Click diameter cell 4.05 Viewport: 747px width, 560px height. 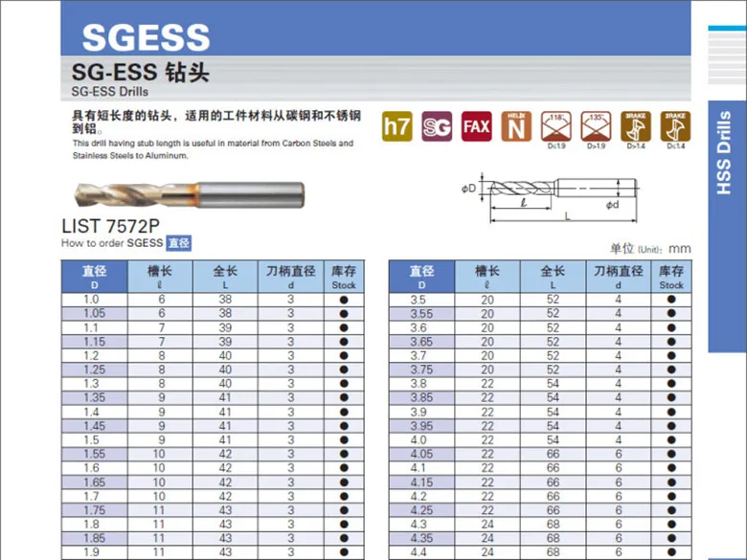(x=421, y=454)
